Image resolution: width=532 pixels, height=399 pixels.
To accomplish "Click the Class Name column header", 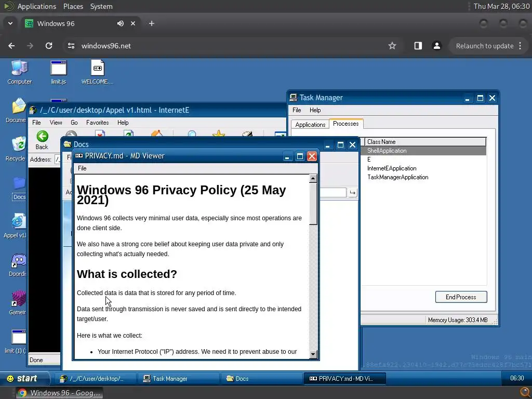I will point(425,142).
